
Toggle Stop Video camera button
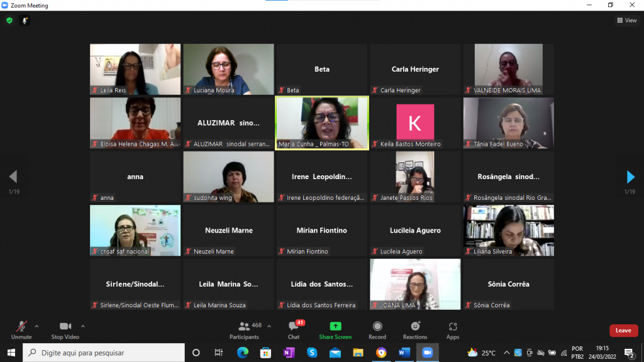tap(65, 329)
